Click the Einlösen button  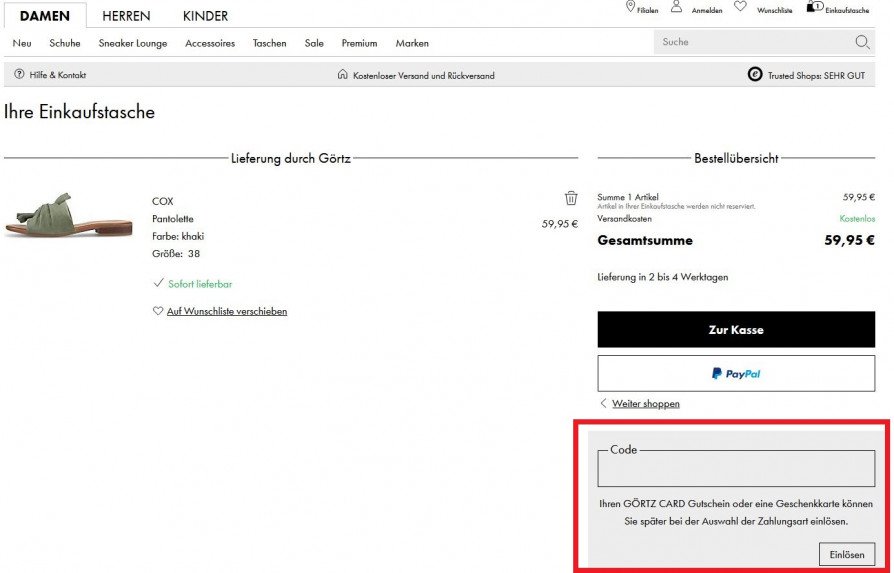pos(847,554)
